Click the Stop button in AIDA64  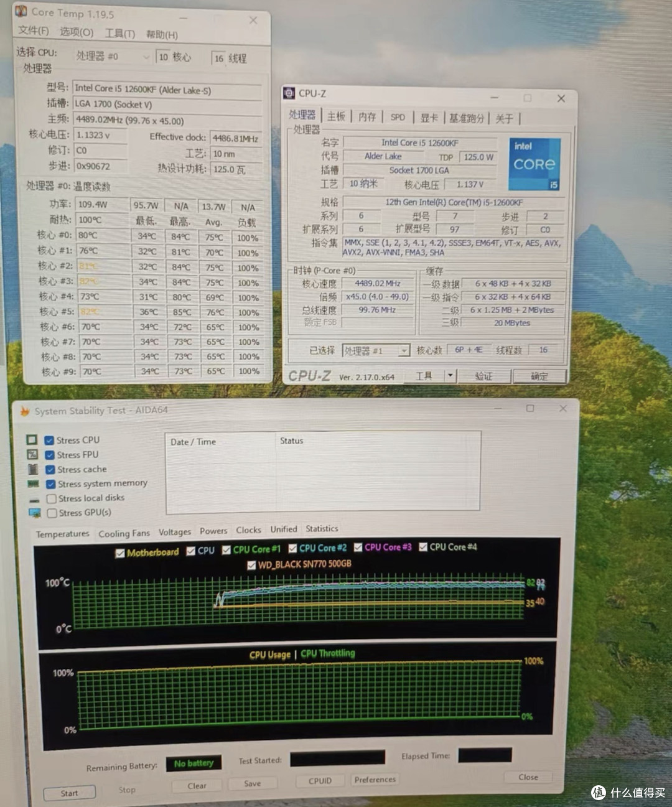(x=127, y=790)
